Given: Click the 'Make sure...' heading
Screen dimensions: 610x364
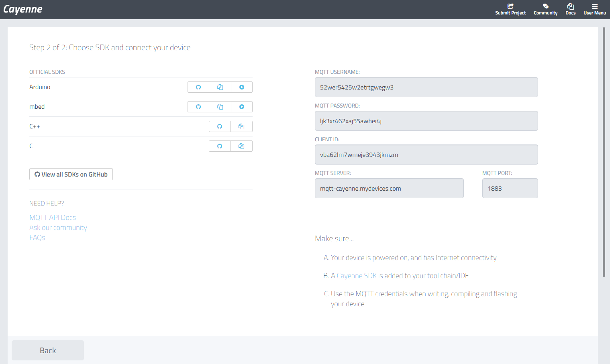Looking at the screenshot, I should 334,238.
